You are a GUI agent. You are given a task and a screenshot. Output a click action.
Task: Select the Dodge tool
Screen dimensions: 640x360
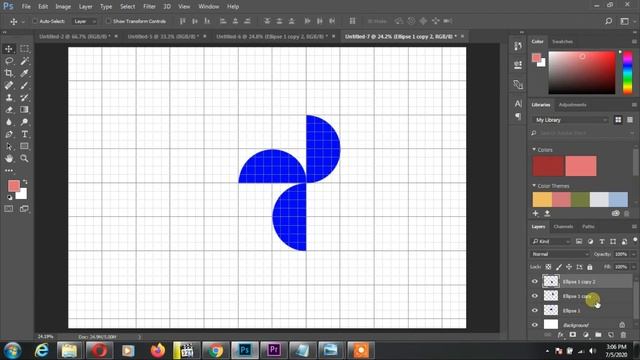(24, 122)
